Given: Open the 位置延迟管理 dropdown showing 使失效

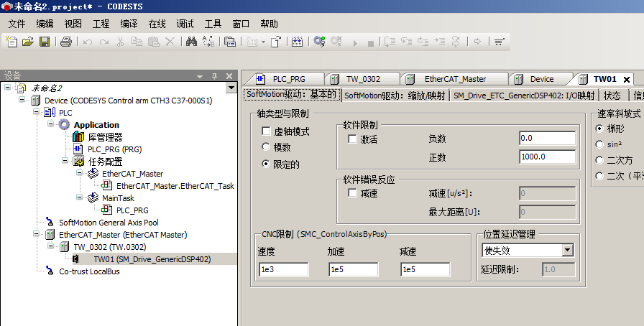Looking at the screenshot, I should pos(568,250).
